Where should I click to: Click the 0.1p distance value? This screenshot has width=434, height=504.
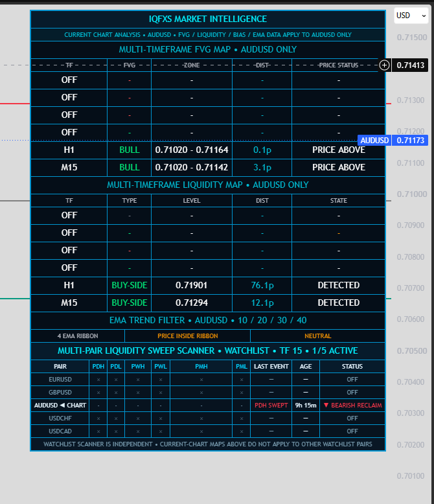(x=262, y=150)
